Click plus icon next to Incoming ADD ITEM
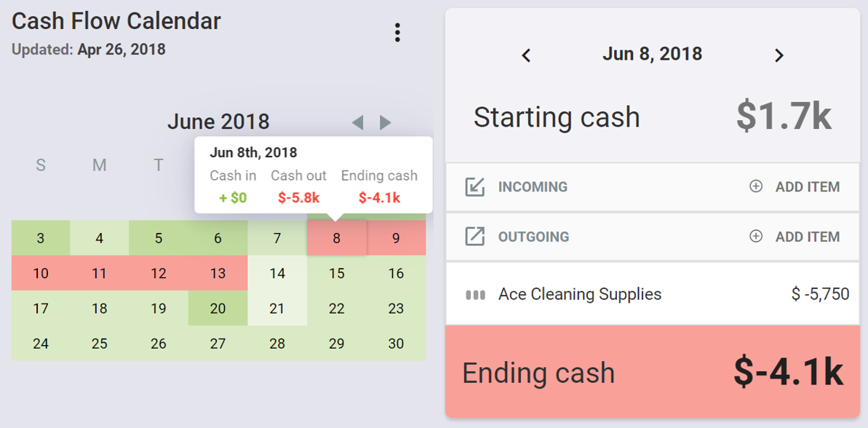 point(756,187)
